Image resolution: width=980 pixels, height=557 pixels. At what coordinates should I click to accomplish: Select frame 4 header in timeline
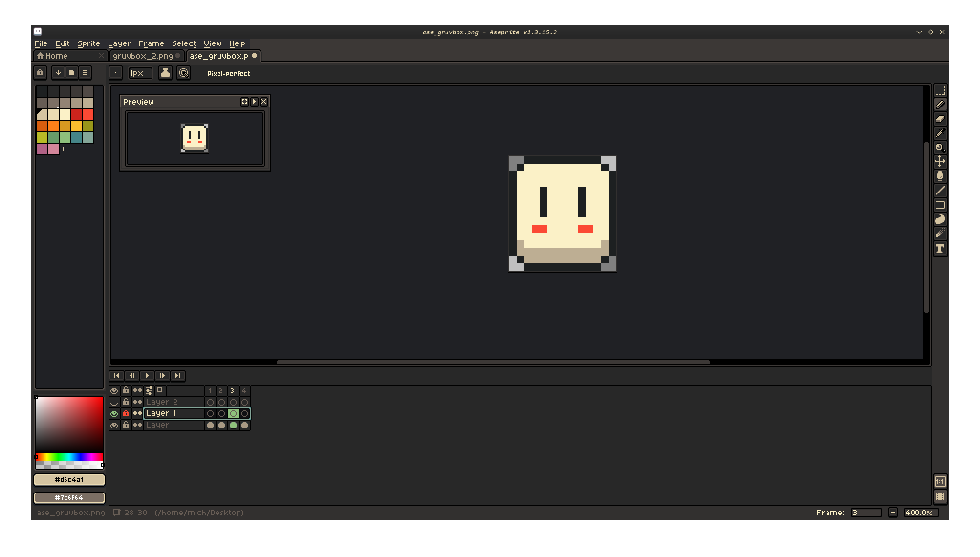point(245,391)
